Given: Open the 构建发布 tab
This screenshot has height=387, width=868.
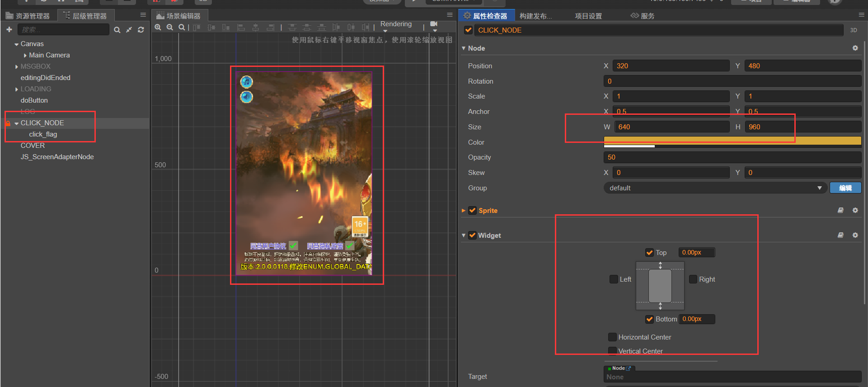Looking at the screenshot, I should [x=536, y=16].
